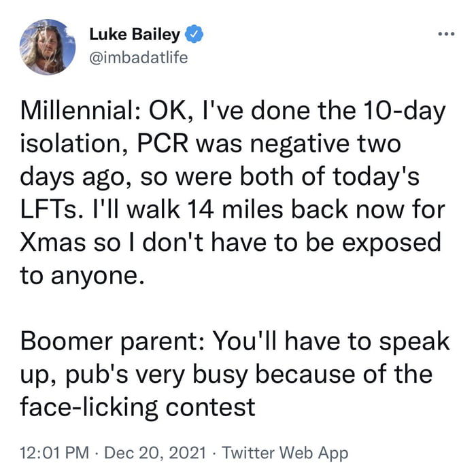Open the Twitter Web App source link
This screenshot has height=476, width=476.
pyautogui.click(x=285, y=454)
